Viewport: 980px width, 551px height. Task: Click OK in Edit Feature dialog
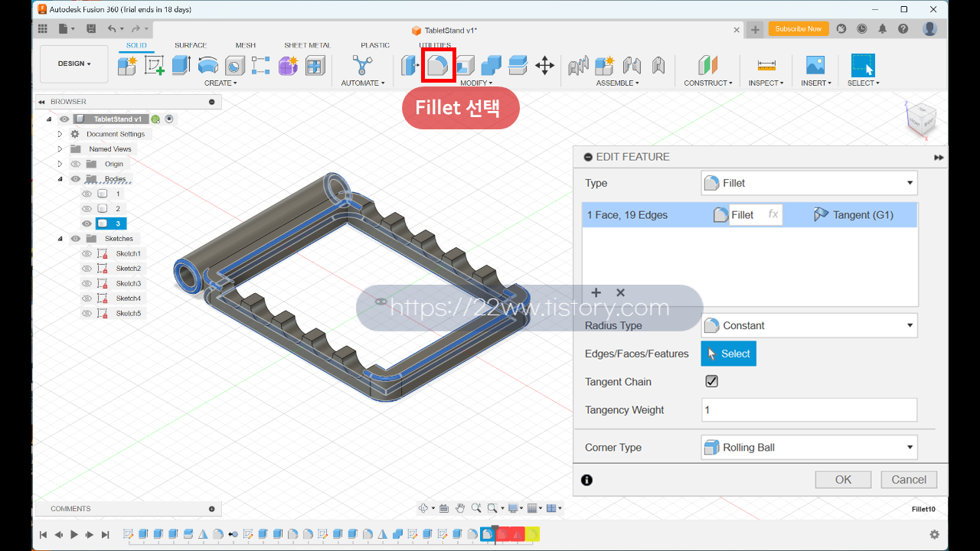coord(843,480)
